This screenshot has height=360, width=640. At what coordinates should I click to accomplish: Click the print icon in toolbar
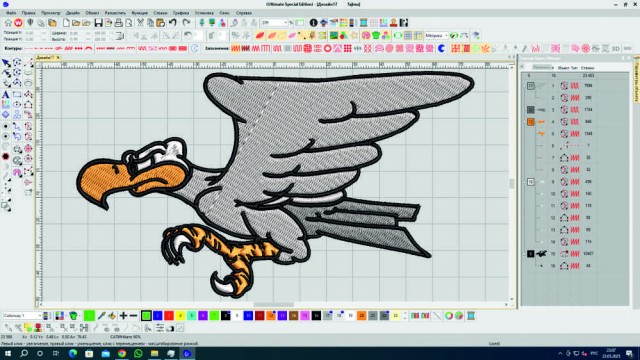118,23
